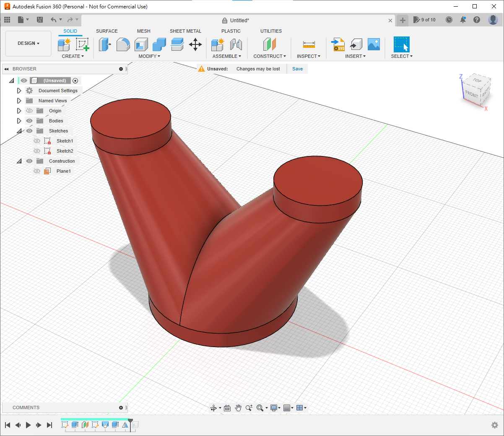The width and height of the screenshot is (504, 436).
Task: Click the Insert SVG icon
Action: click(x=338, y=44)
